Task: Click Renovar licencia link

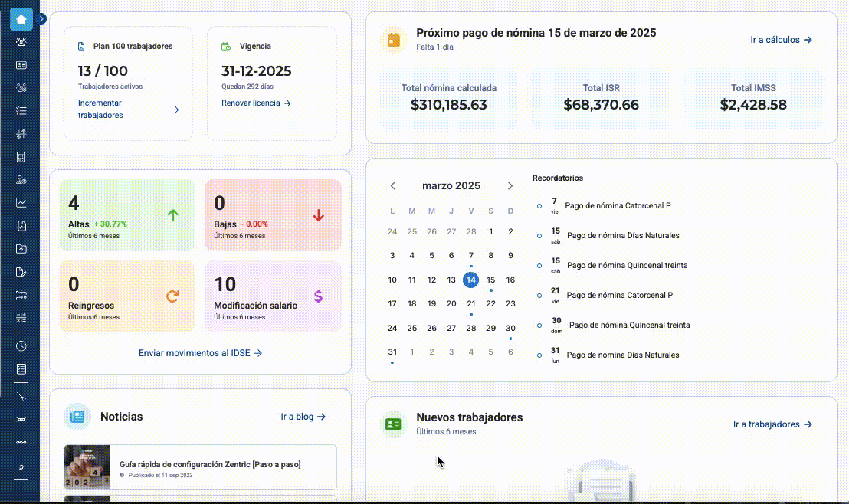Action: pos(256,103)
